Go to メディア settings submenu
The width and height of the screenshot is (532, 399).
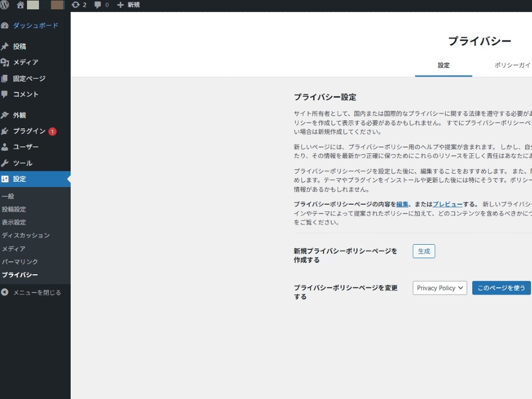[x=14, y=249]
